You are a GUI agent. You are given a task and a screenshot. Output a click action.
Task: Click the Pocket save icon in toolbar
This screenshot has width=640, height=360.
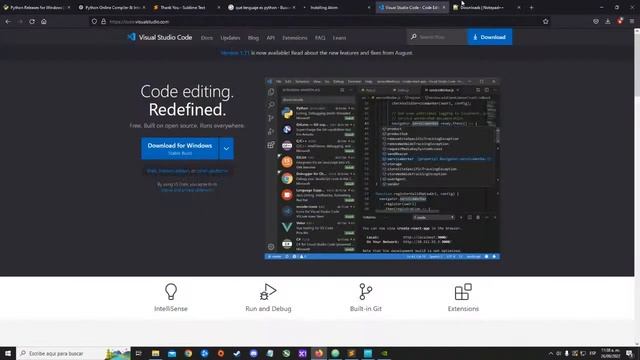point(596,21)
